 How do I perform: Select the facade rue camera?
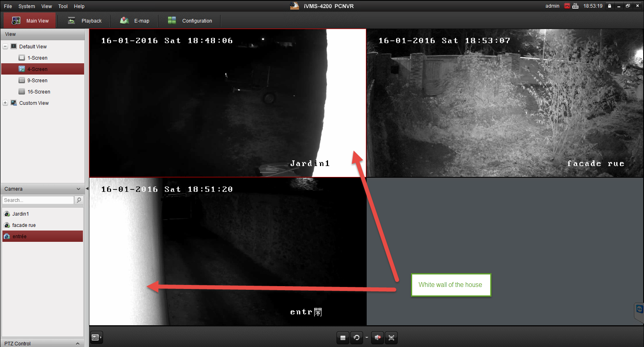24,225
